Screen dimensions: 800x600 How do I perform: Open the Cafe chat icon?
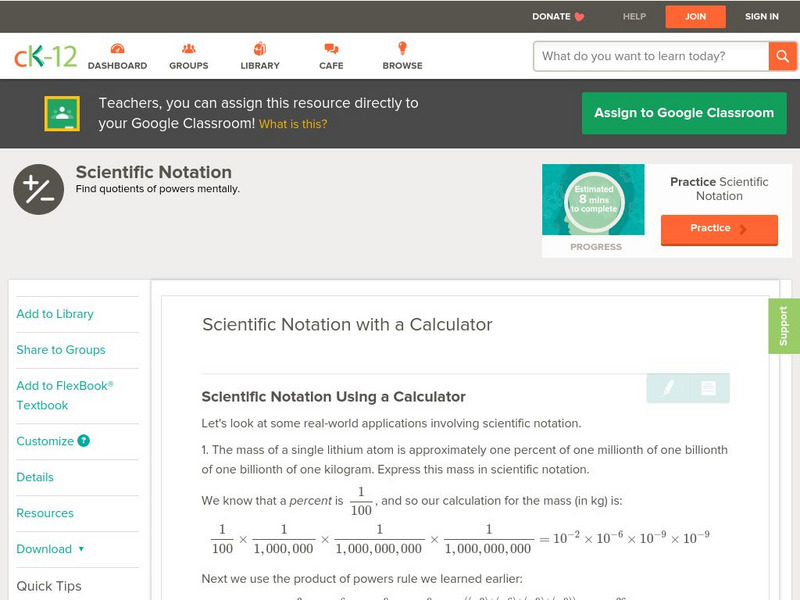tap(331, 49)
